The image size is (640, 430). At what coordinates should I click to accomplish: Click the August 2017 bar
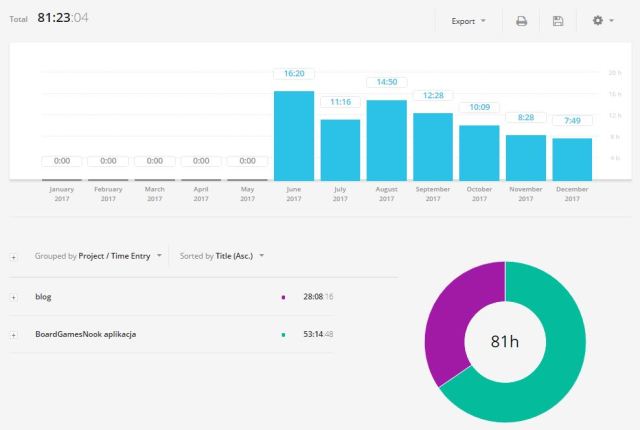pos(386,140)
